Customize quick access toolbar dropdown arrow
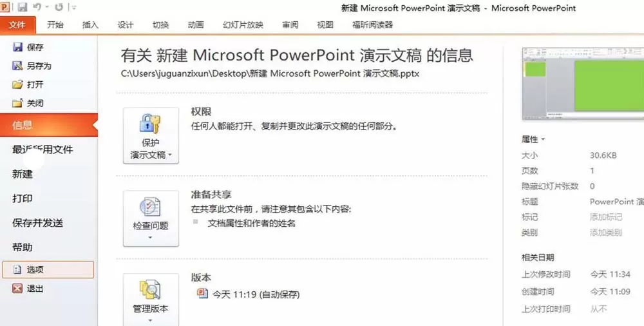Image resolution: width=644 pixels, height=326 pixels. 74,7
